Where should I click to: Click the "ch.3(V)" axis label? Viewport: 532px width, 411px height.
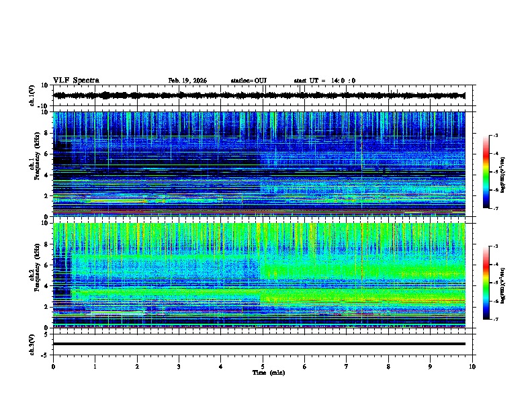tap(32, 345)
